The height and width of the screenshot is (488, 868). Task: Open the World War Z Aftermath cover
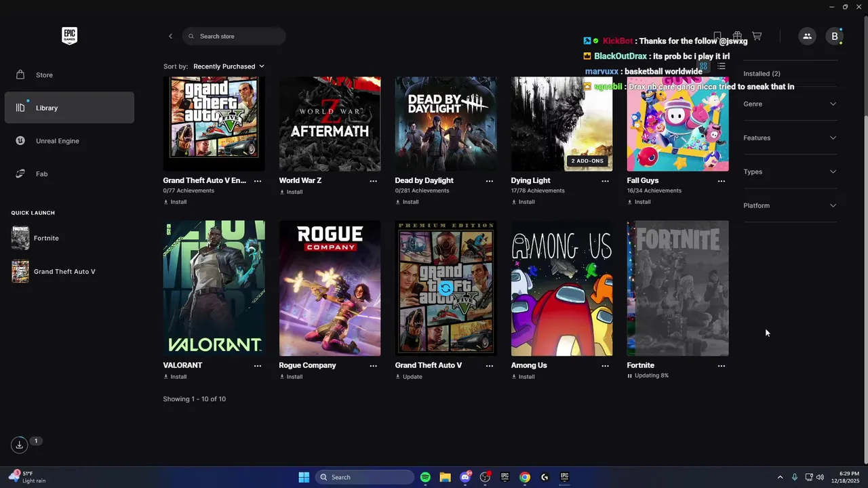[x=330, y=124]
